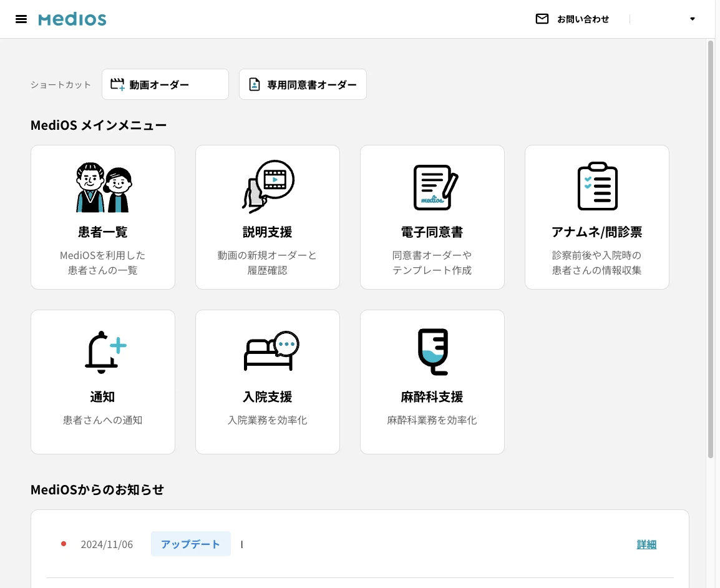Viewport: 720px width, 588px height.
Task: Click the envelope icon beside お問い合わせ
Action: [542, 19]
